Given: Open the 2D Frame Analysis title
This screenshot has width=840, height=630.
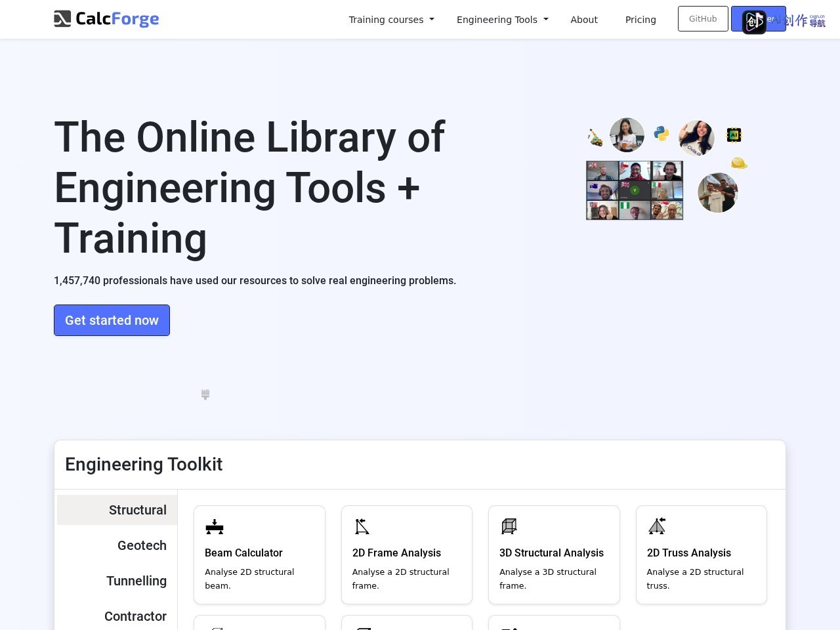Looking at the screenshot, I should point(396,553).
